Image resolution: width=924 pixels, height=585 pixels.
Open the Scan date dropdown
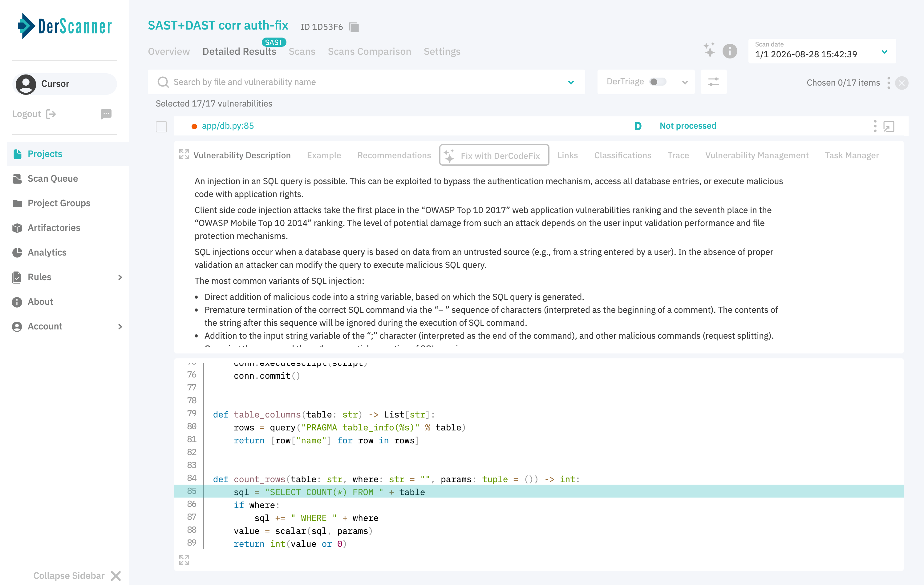822,51
